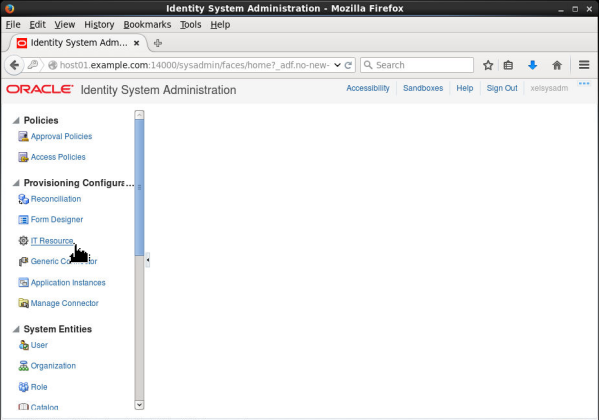Click the navigation pane scroll down arrow
The image size is (599, 420).
[139, 405]
